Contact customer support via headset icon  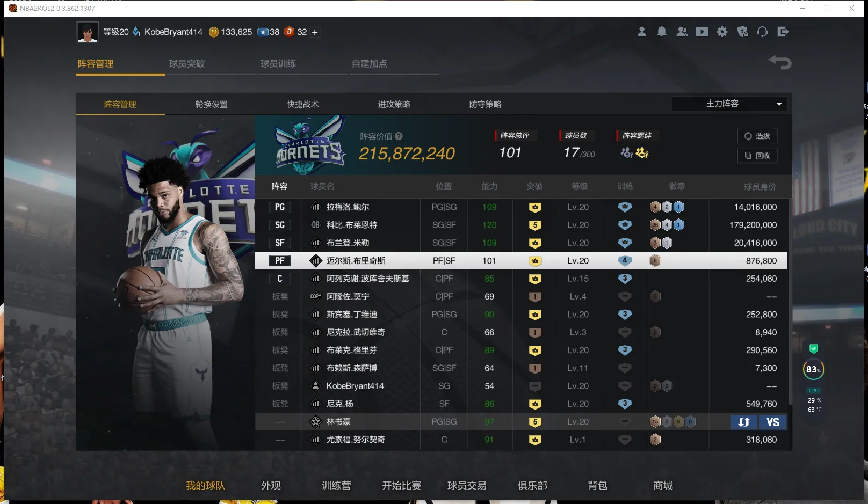[x=763, y=32]
